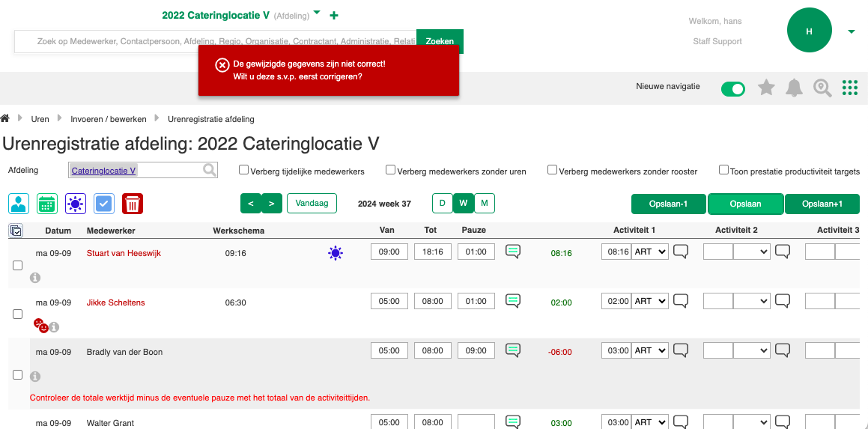Open the notifications bell icon
This screenshot has height=429, width=868.
point(794,88)
